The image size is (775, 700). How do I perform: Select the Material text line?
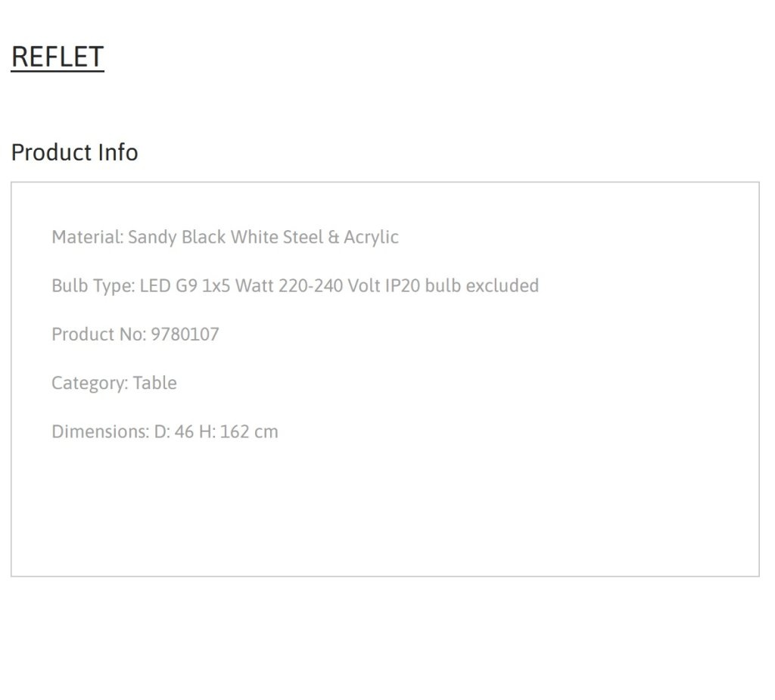(225, 238)
